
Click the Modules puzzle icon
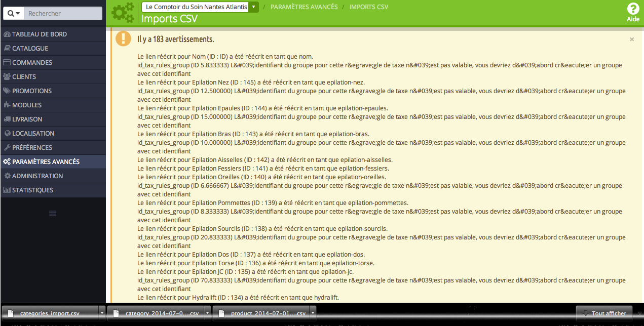click(x=7, y=105)
